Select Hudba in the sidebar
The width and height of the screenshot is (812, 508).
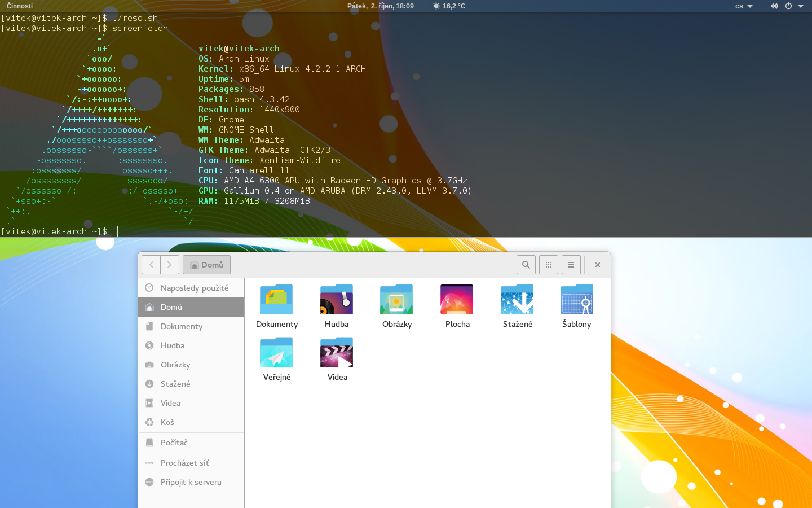coord(191,345)
